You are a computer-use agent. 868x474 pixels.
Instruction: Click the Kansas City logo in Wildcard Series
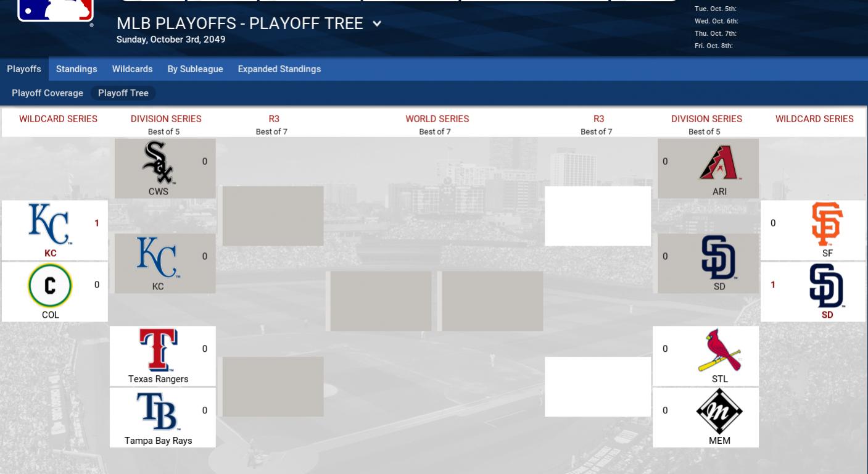(x=50, y=224)
